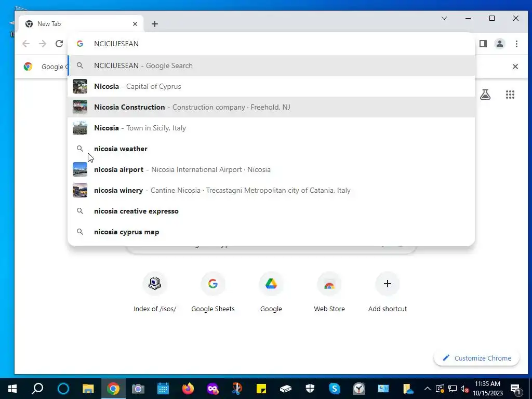The height and width of the screenshot is (399, 532).
Task: Choose the nicosia winery suggestion
Action: pyautogui.click(x=271, y=190)
